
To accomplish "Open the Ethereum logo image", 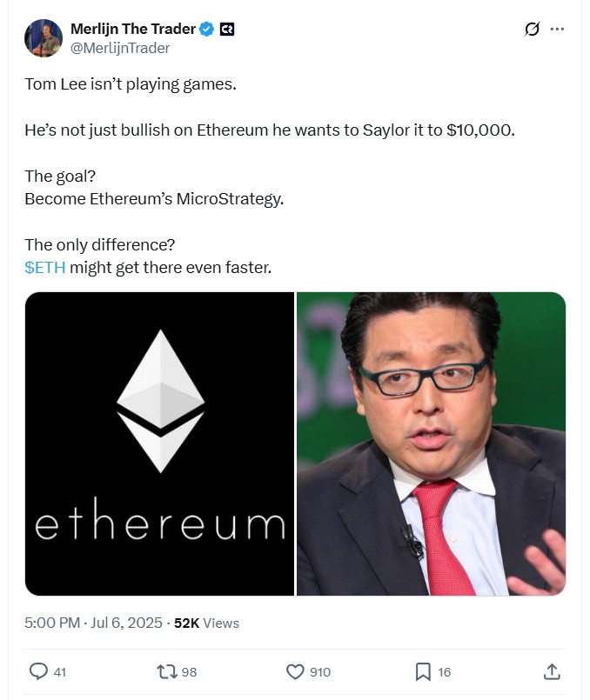I will (159, 443).
